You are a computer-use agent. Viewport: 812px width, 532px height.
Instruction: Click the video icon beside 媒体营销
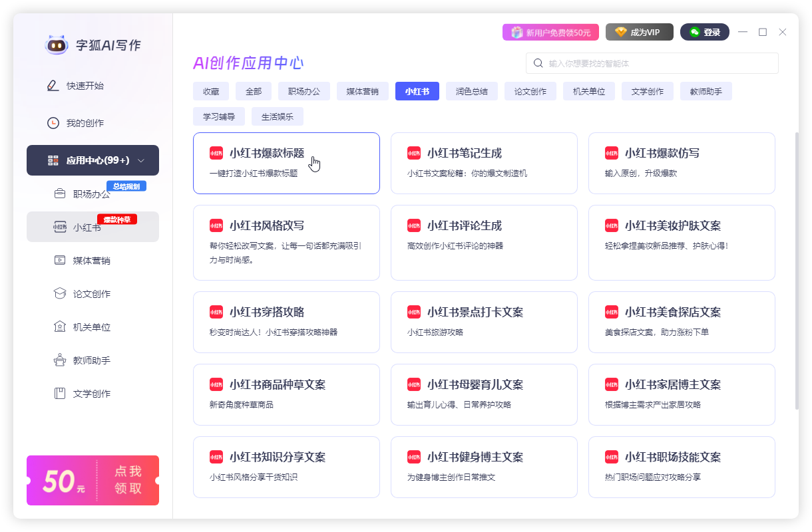[60, 260]
